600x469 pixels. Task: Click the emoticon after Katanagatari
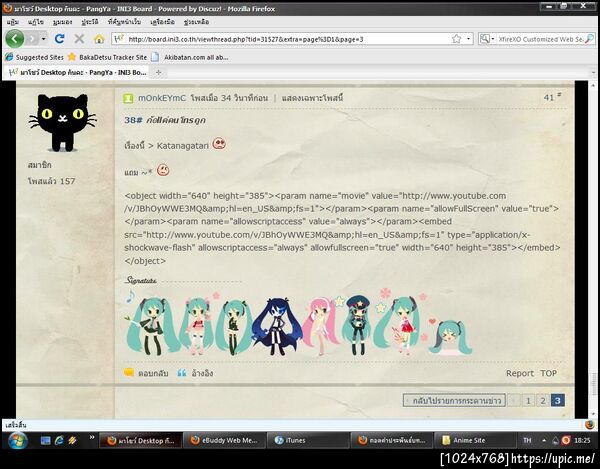219,144
